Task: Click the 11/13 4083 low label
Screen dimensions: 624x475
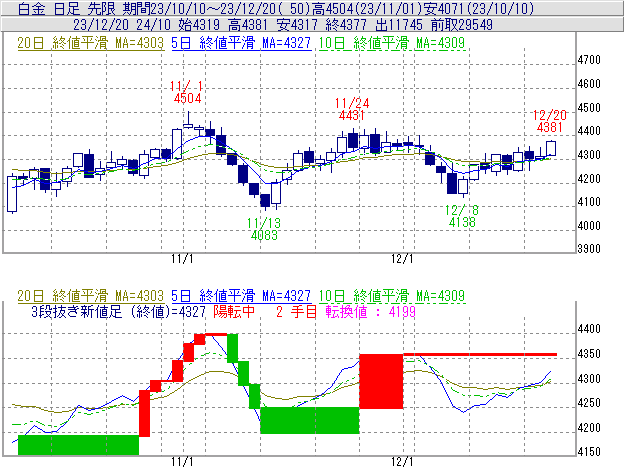Action: point(264,229)
